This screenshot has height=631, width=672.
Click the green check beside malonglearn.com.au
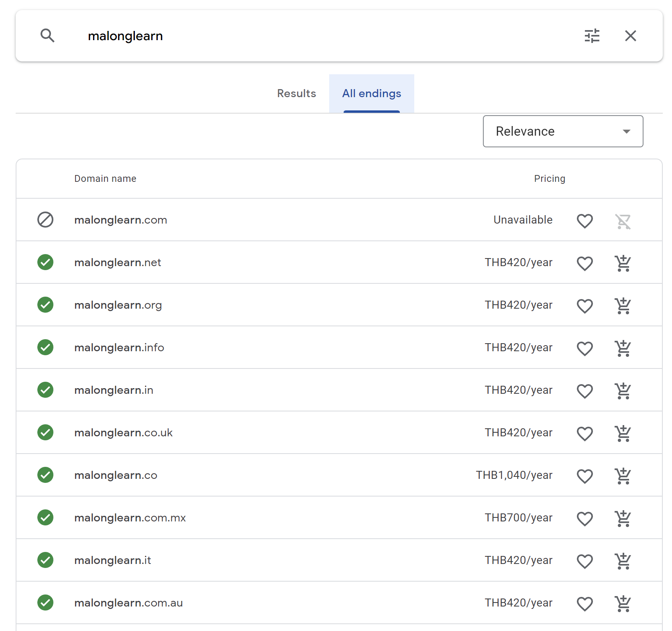[45, 603]
